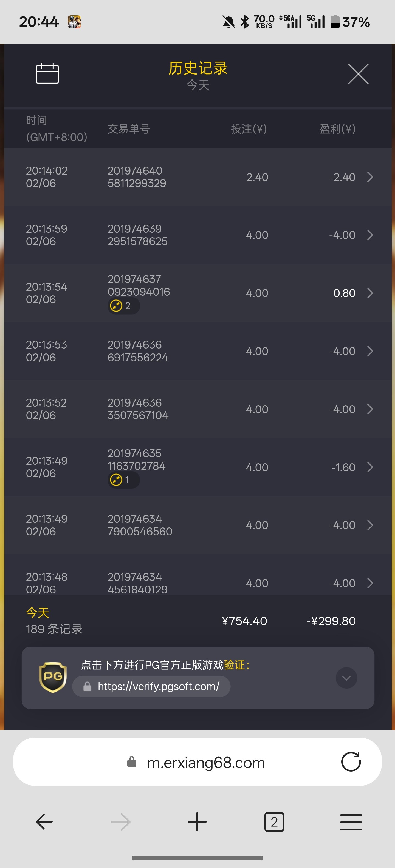
Task: Open the browser hamburger menu
Action: click(351, 822)
